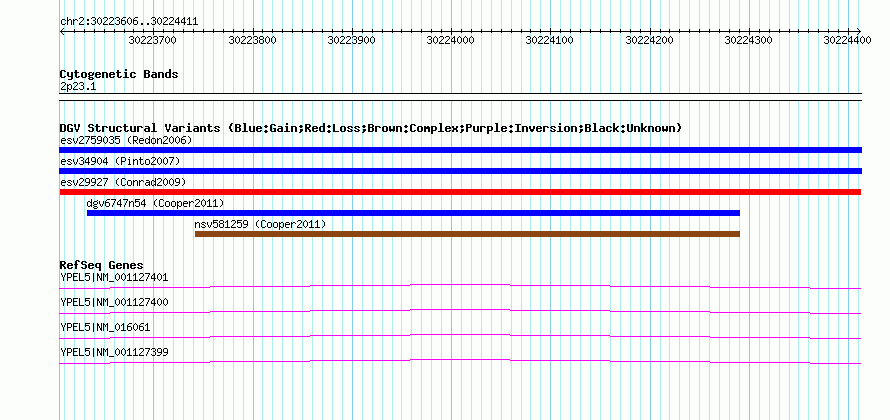Open the YPEL5|NM_001127400 gene label
Viewport: 890px width, 420px height.
point(114,303)
